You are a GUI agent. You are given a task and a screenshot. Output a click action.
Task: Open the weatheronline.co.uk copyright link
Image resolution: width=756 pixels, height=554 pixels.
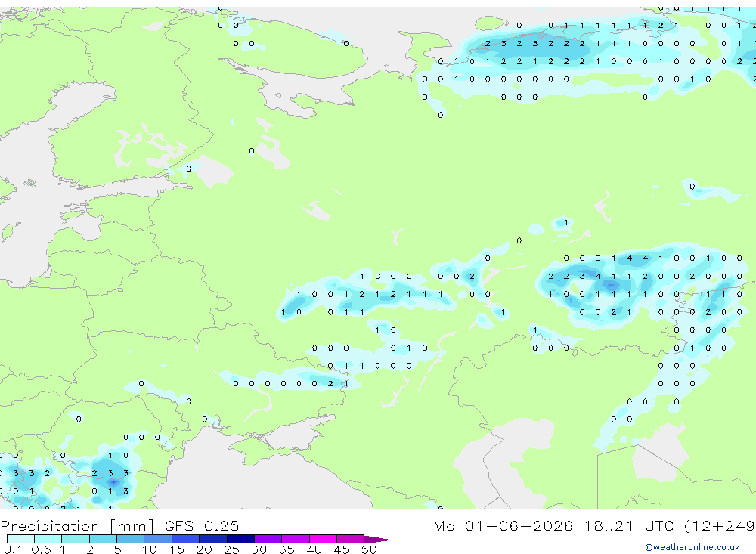coord(692,547)
